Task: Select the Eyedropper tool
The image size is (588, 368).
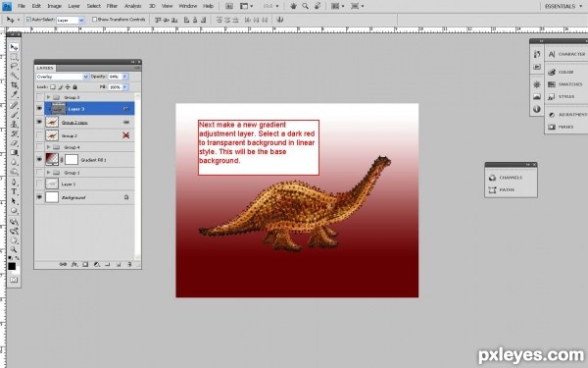Action: click(14, 94)
